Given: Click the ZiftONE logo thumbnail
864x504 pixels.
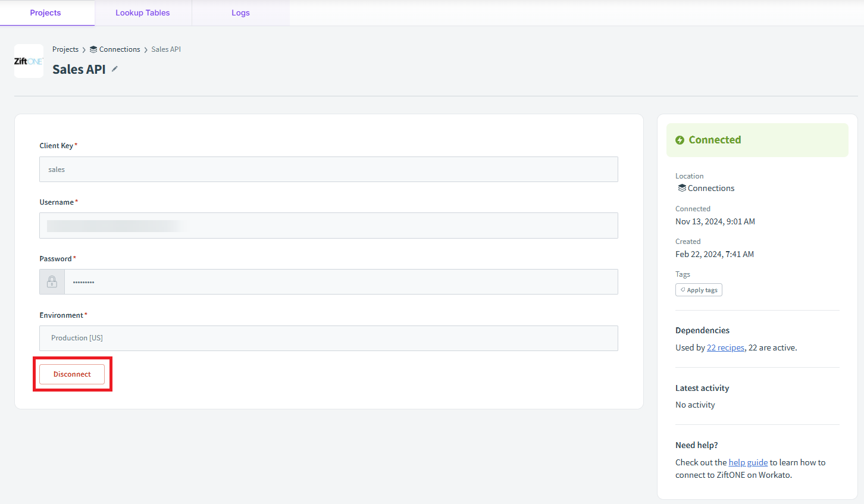Looking at the screenshot, I should pos(29,61).
